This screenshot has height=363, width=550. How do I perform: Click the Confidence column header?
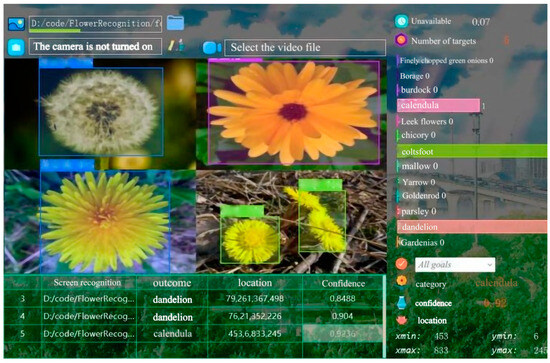pyautogui.click(x=343, y=284)
